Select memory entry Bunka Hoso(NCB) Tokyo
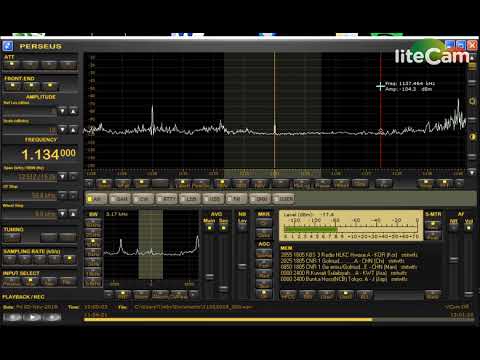The height and width of the screenshot is (360, 480). tap(344, 279)
